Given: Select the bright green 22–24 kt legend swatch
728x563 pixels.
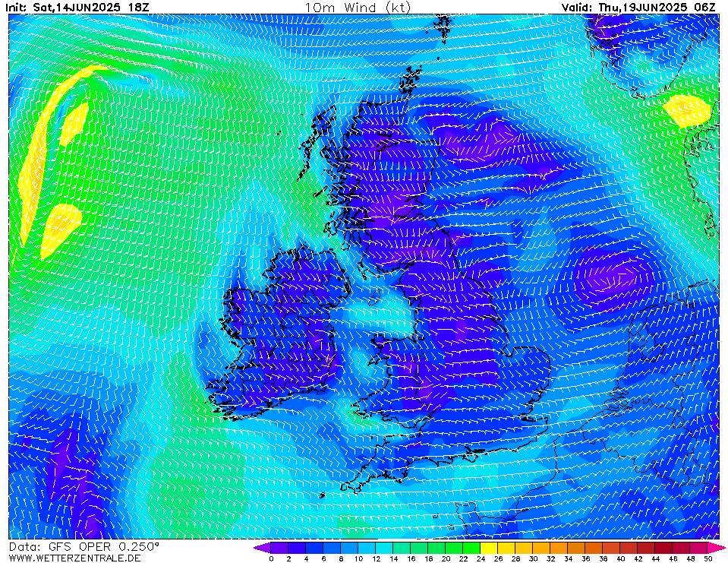Looking at the screenshot, I should click(471, 548).
